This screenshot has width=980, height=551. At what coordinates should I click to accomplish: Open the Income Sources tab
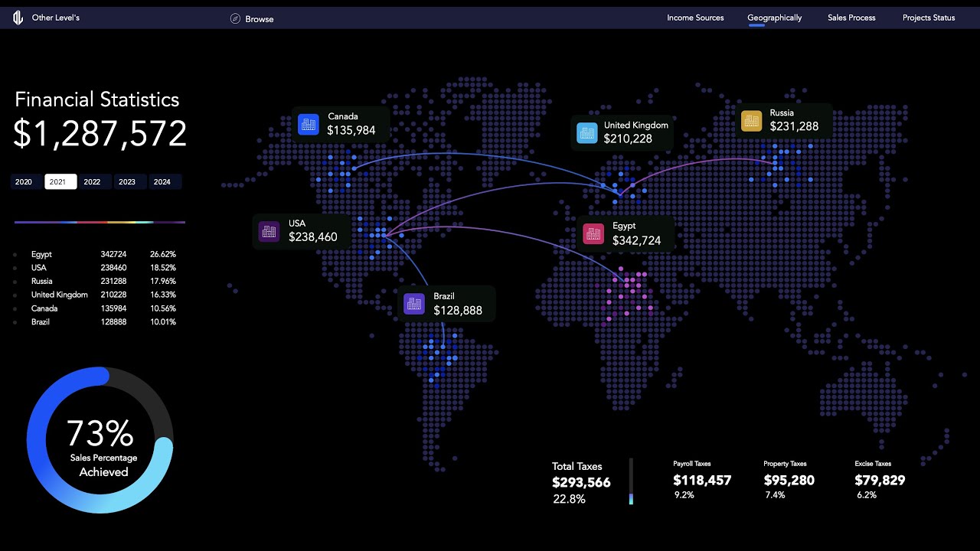tap(695, 18)
